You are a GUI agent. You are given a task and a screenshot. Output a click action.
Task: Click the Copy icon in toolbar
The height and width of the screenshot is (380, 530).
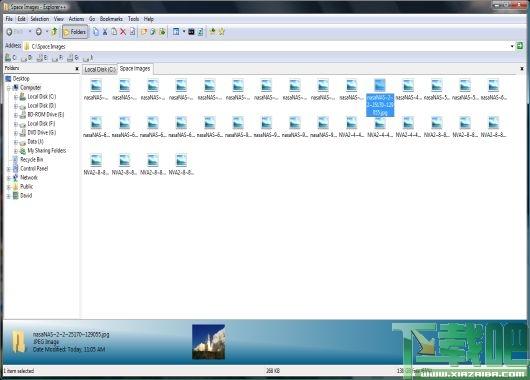pyautogui.click(x=96, y=32)
